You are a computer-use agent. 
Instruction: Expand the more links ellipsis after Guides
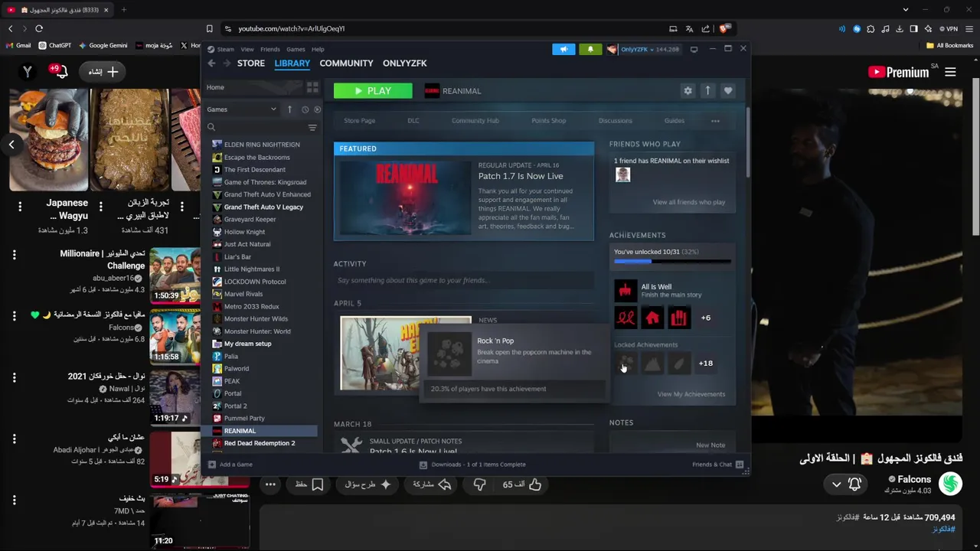(715, 121)
